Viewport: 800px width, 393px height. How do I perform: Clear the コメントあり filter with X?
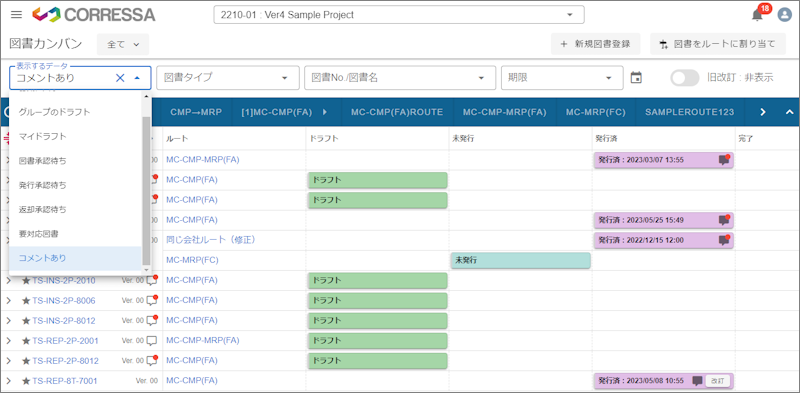point(120,78)
